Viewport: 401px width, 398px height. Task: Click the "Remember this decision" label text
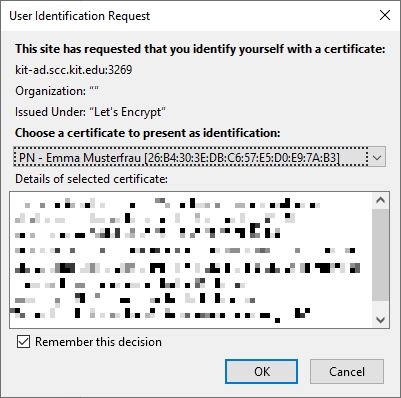98,342
